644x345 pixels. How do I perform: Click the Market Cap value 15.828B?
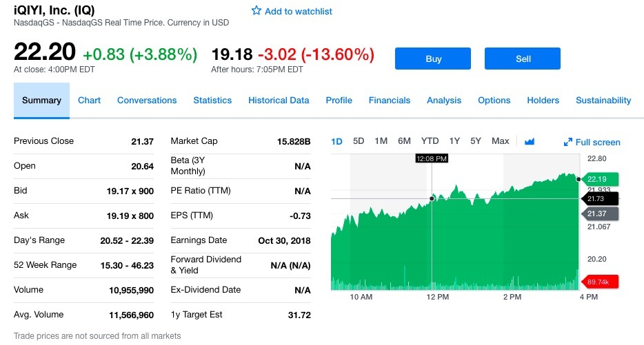[294, 142]
